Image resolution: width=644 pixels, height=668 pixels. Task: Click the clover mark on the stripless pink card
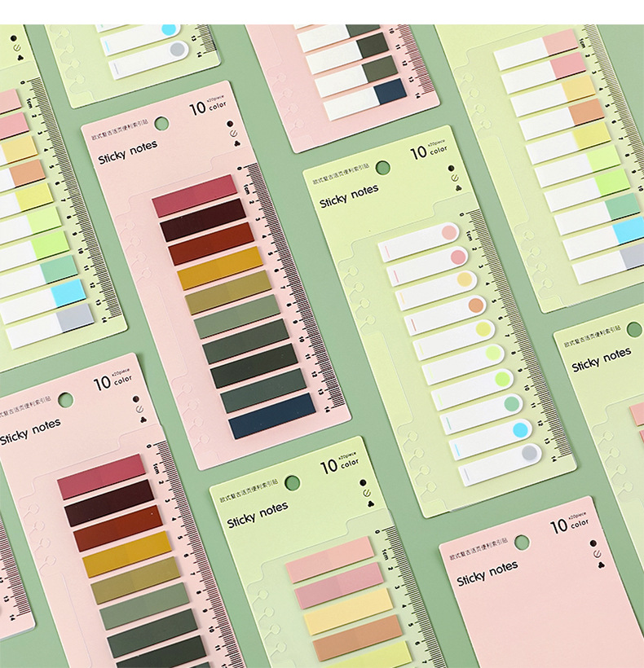pyautogui.click(x=601, y=565)
